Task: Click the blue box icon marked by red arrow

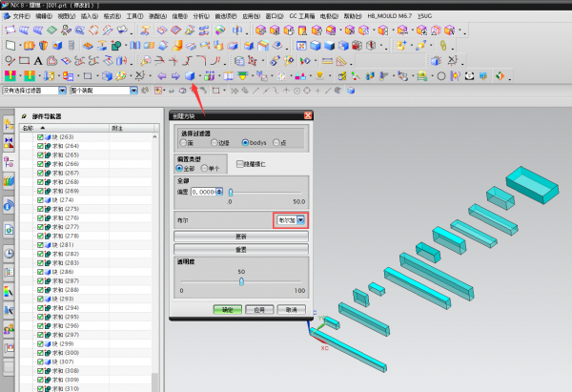Action: pyautogui.click(x=192, y=75)
